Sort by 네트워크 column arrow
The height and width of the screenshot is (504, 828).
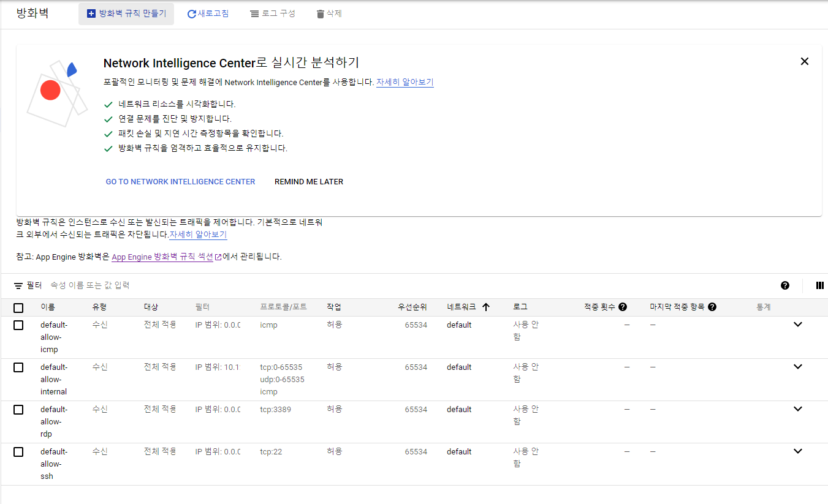point(486,307)
